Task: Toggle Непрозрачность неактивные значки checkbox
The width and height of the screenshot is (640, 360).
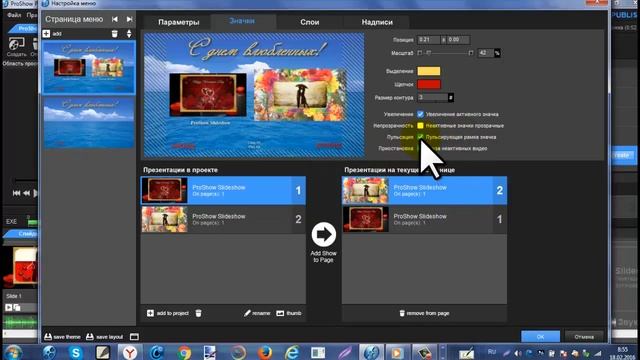Action: coord(420,126)
